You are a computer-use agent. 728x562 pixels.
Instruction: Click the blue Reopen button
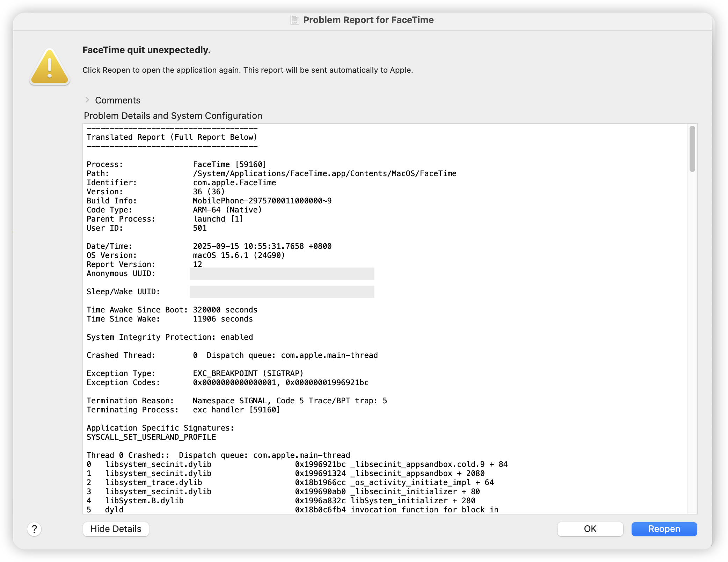point(664,529)
